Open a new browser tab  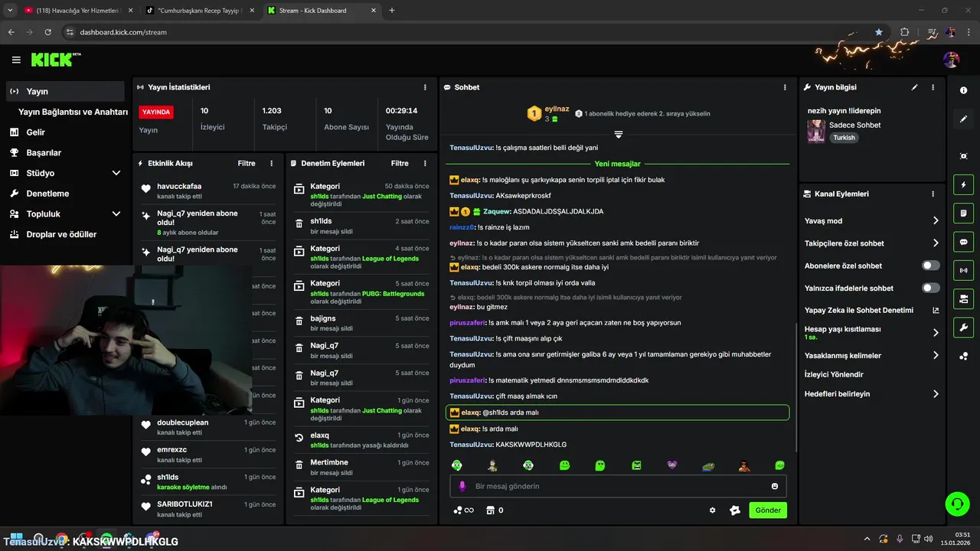[x=392, y=11]
